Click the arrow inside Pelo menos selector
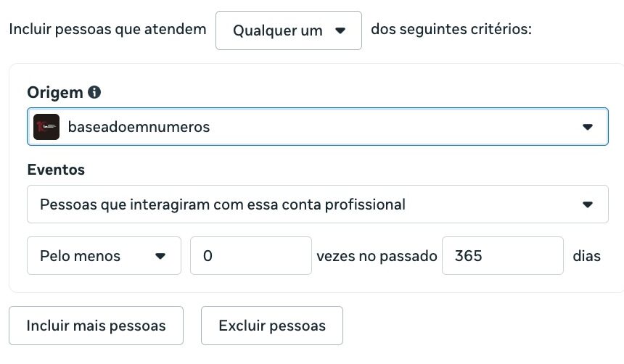The image size is (624, 364). click(160, 256)
